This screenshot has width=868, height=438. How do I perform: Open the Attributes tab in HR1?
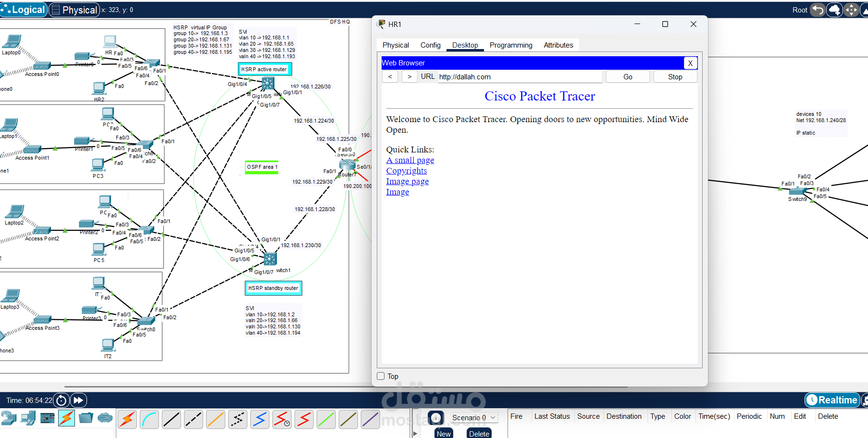(x=558, y=45)
